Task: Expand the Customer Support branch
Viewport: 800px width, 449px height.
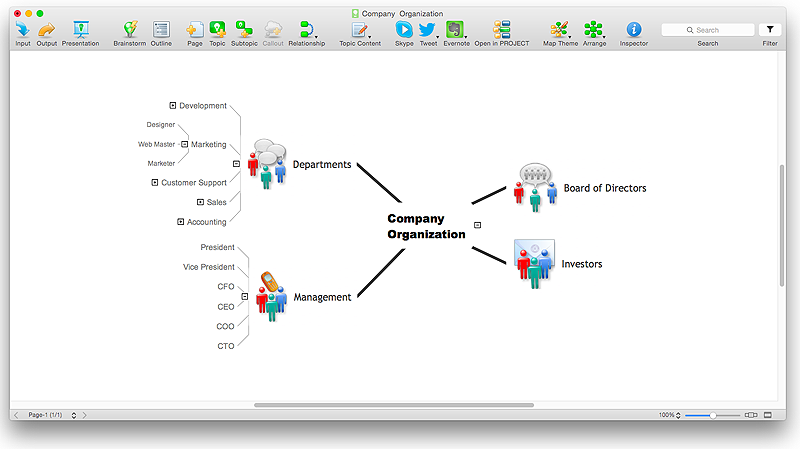Action: (x=155, y=183)
